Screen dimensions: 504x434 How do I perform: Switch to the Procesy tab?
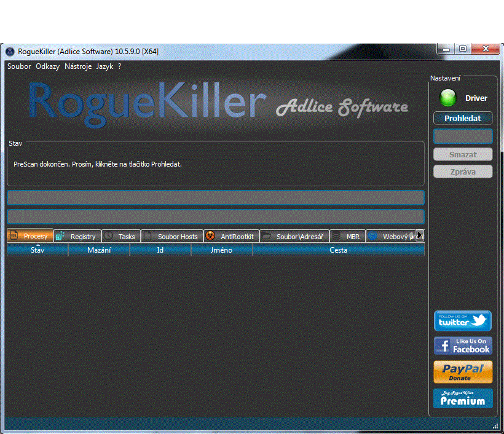tap(30, 236)
